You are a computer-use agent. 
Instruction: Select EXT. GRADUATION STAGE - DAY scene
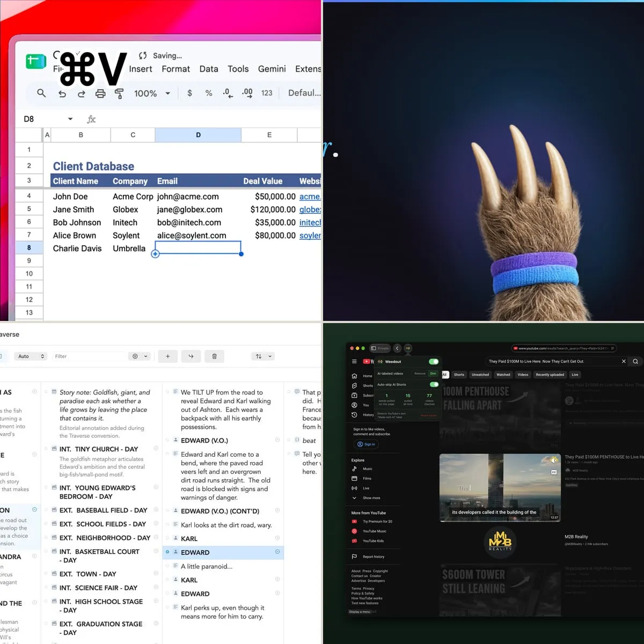pyautogui.click(x=101, y=628)
